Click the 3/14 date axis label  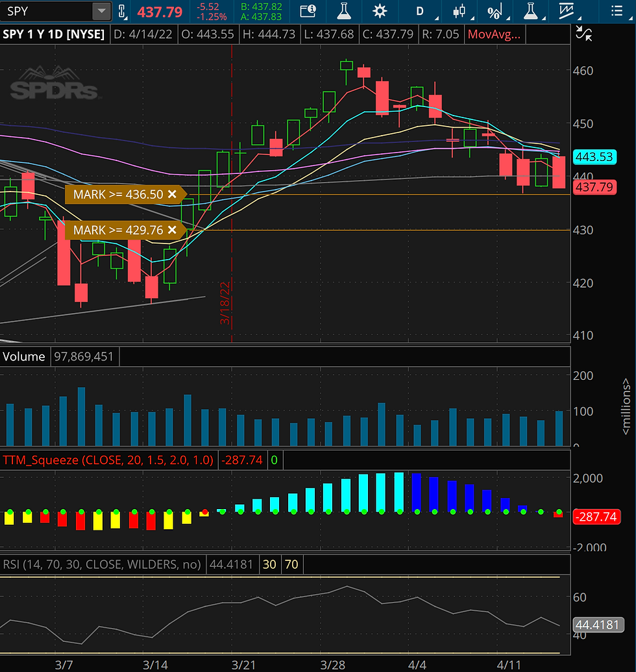pyautogui.click(x=155, y=665)
